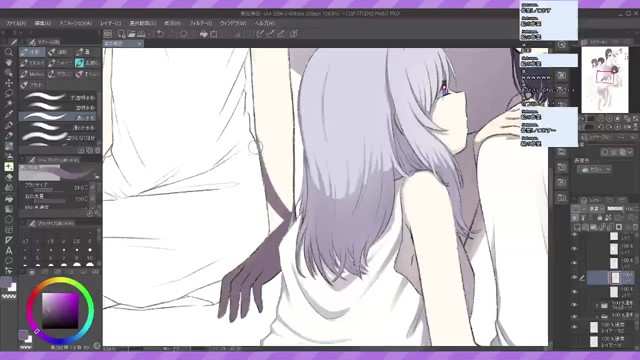640x360 pixels.
Task: Select the Figure ellipse tool
Action: [9, 219]
